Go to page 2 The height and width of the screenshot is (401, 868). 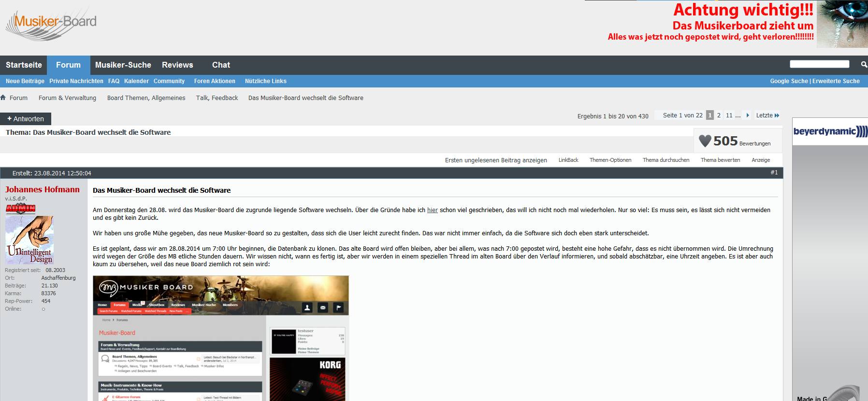coord(719,115)
